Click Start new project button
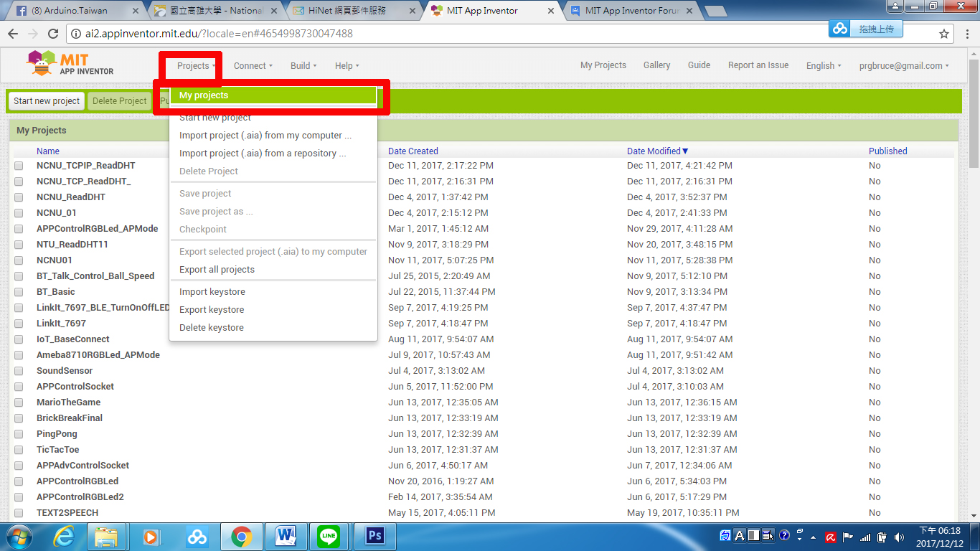Viewport: 980px width, 551px height. click(x=47, y=101)
